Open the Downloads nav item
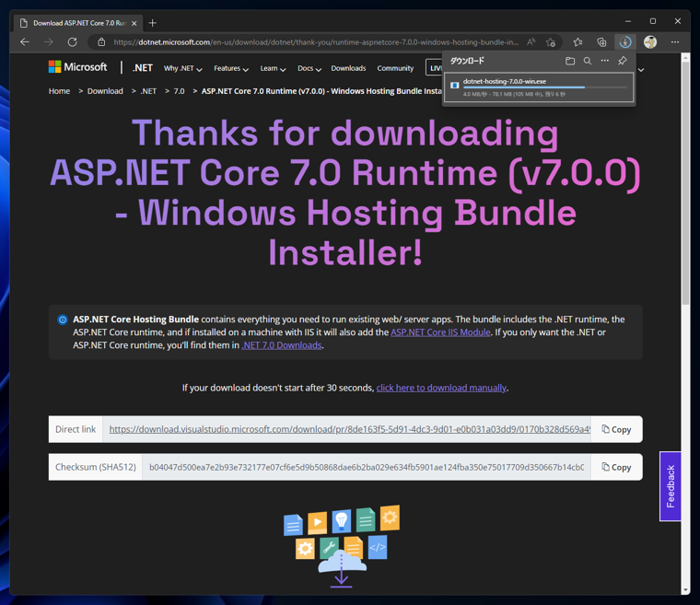This screenshot has height=605, width=700. [x=348, y=68]
